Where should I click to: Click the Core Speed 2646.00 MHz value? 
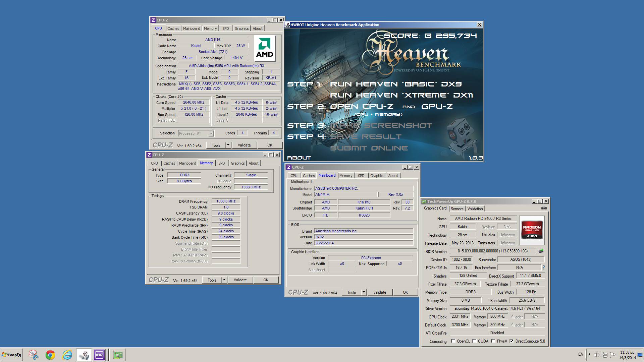(x=194, y=103)
